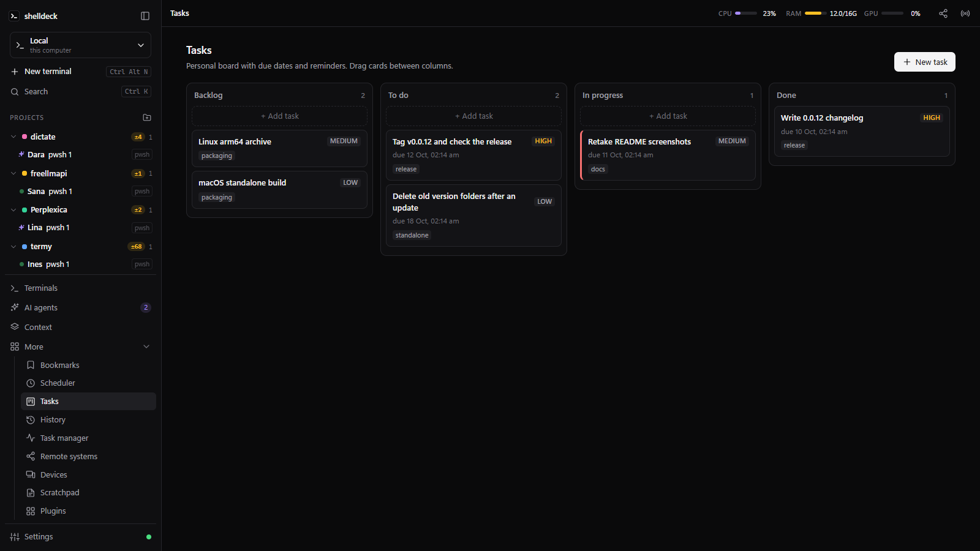Open the macOS standalone build card
The width and height of the screenshot is (980, 551).
click(x=279, y=190)
